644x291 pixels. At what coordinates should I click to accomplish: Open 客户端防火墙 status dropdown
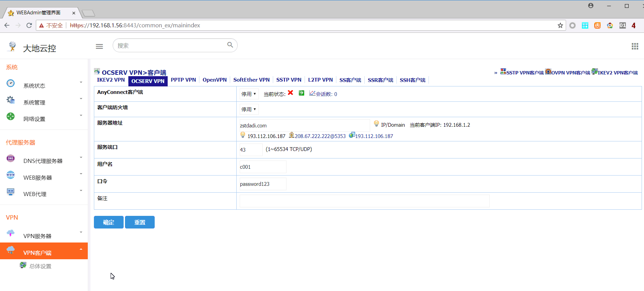249,109
